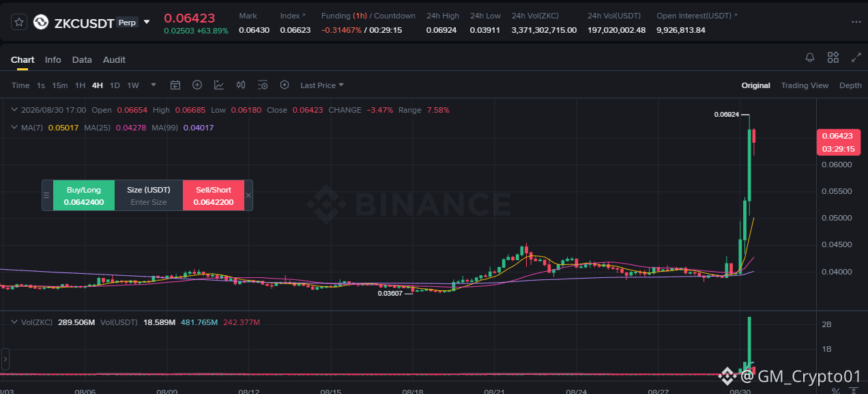Viewport: 868px width, 394px height.
Task: Close the quick order panel
Action: 248,195
